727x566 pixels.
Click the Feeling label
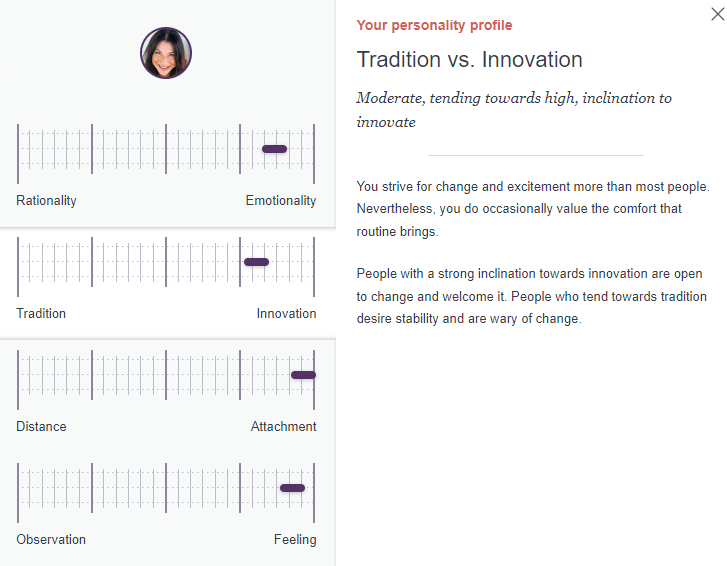click(x=295, y=540)
